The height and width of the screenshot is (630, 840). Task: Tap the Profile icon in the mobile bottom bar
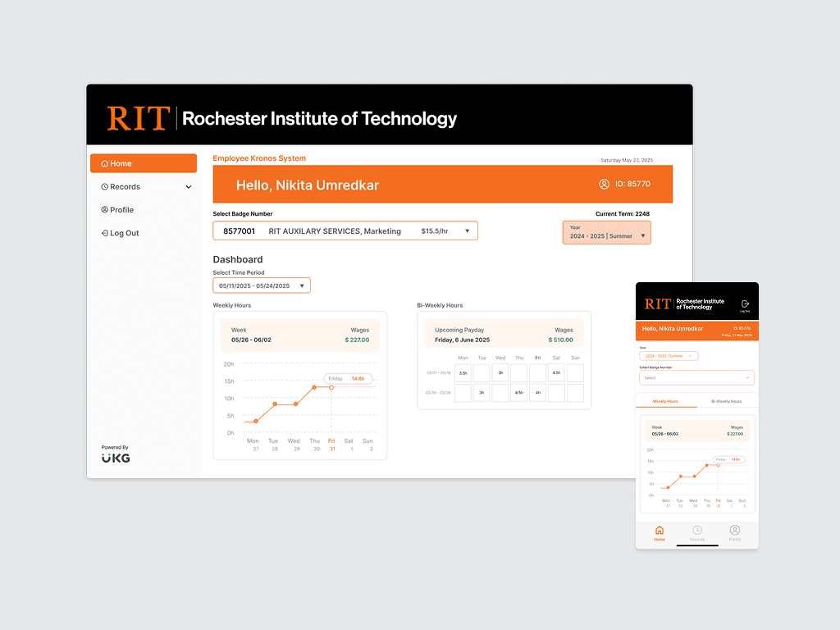pos(734,531)
